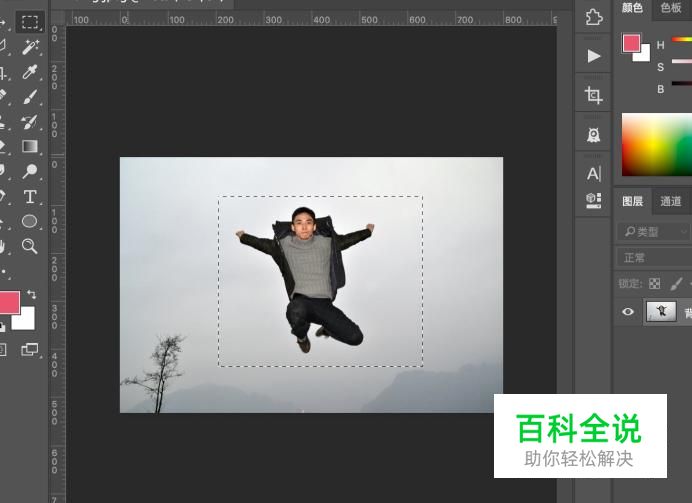This screenshot has width=692, height=503.
Task: Select the Ellipse shape tool
Action: point(30,221)
